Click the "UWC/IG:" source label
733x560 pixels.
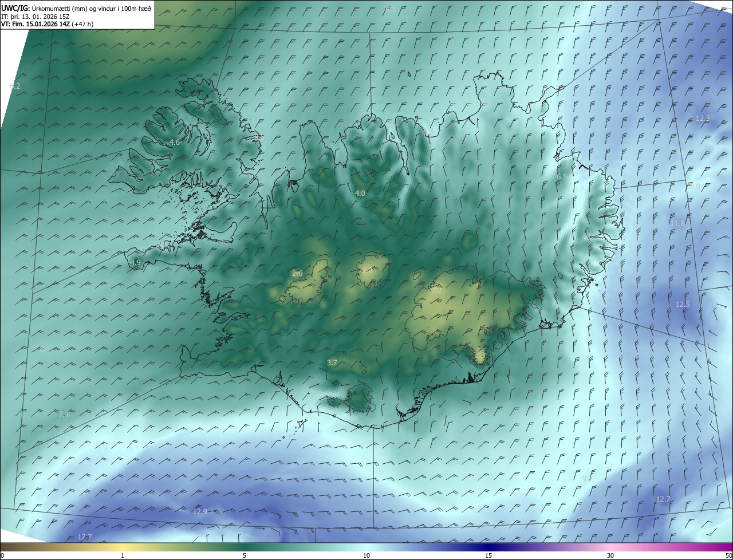[15, 8]
